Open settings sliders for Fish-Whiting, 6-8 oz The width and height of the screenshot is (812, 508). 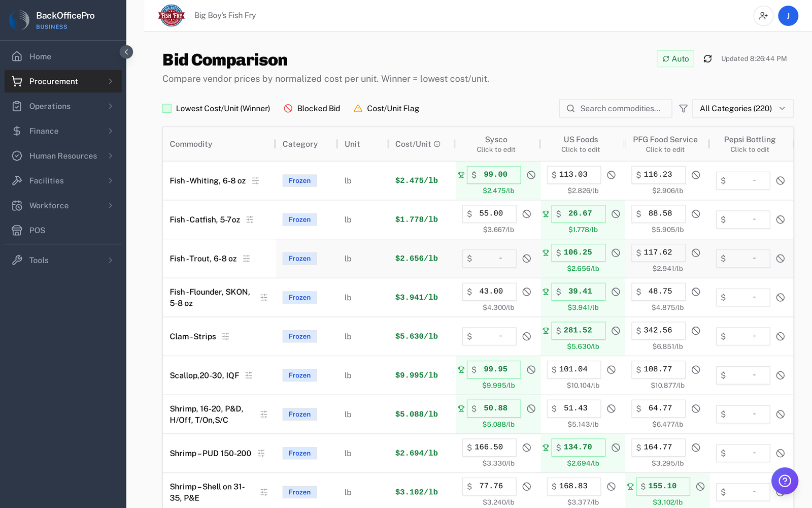255,181
